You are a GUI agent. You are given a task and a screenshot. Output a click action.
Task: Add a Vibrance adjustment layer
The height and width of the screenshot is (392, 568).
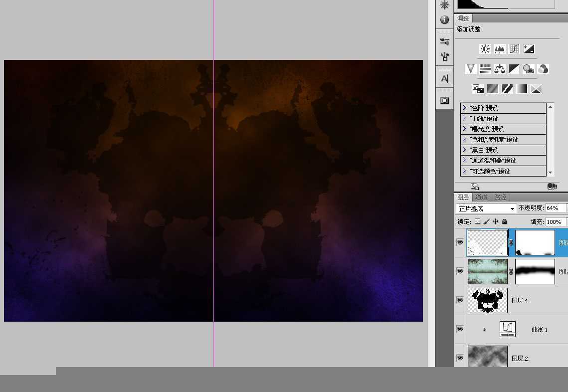[x=471, y=69]
